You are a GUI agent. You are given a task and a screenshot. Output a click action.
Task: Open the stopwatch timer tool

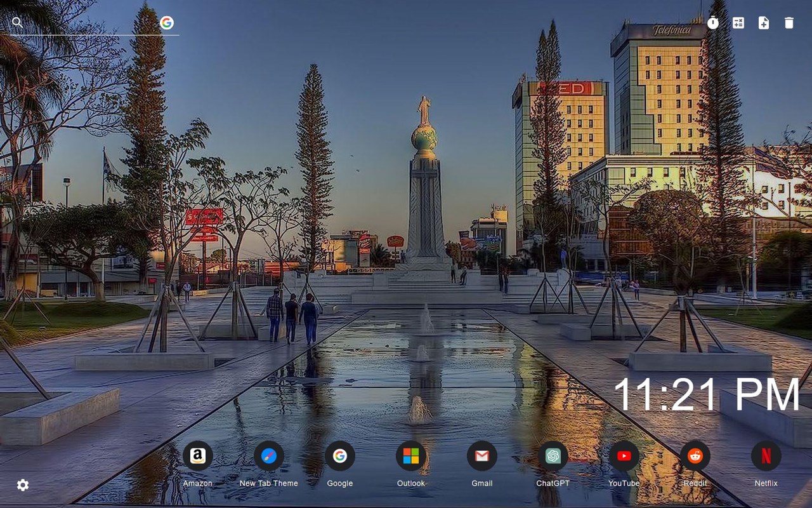713,23
